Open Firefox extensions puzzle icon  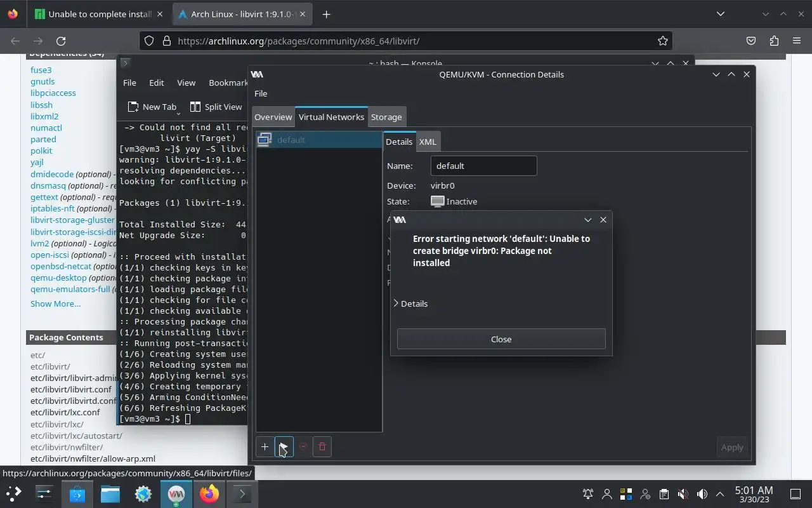774,41
